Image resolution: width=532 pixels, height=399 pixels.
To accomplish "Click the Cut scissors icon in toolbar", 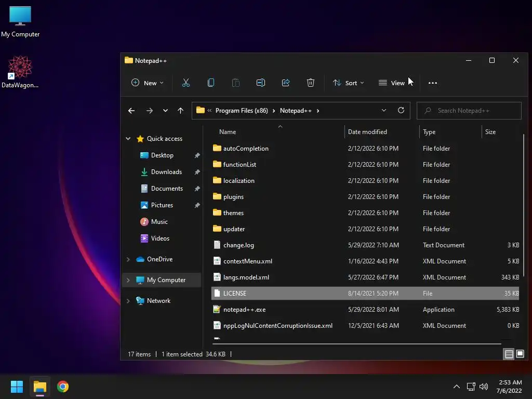I will click(x=186, y=83).
